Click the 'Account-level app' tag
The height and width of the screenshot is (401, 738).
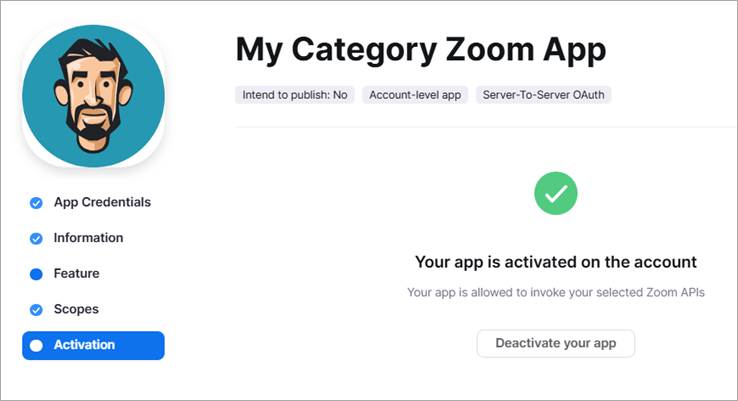click(x=415, y=95)
